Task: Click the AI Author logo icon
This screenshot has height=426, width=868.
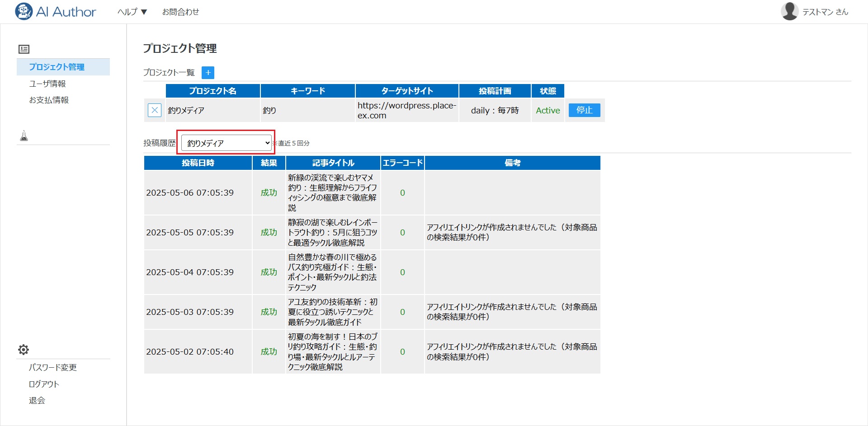Action: click(x=24, y=12)
